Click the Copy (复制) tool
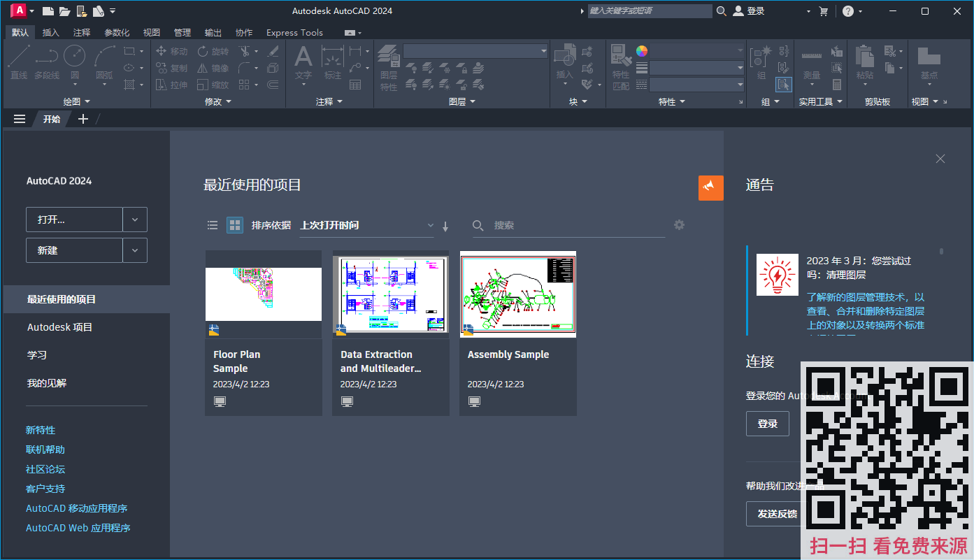974x560 pixels. [171, 68]
